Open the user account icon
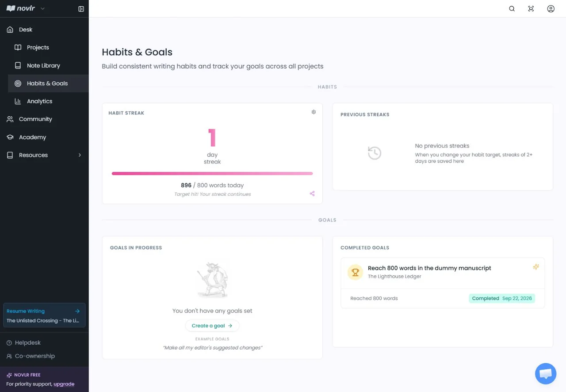 pos(551,9)
